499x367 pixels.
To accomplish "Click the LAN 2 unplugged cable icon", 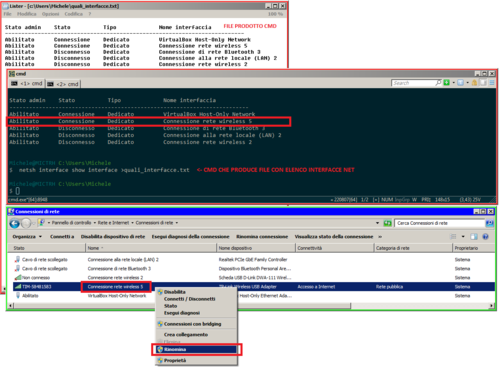I will coord(18,259).
